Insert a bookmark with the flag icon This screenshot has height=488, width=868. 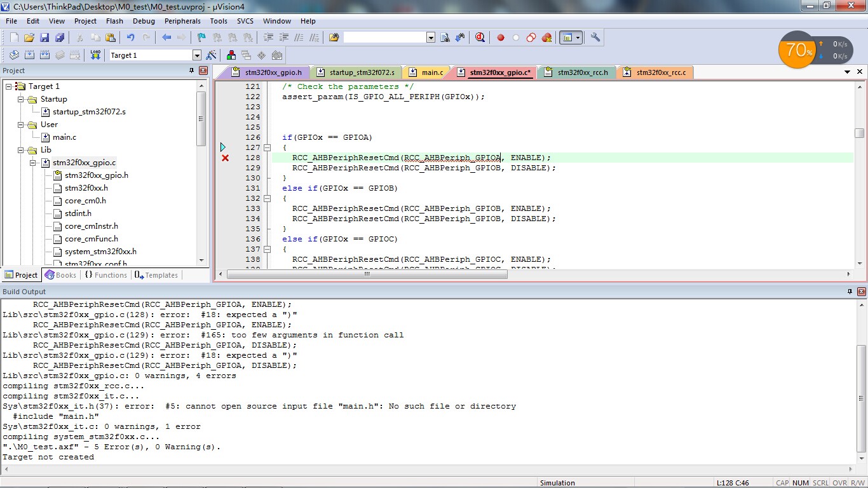(201, 37)
